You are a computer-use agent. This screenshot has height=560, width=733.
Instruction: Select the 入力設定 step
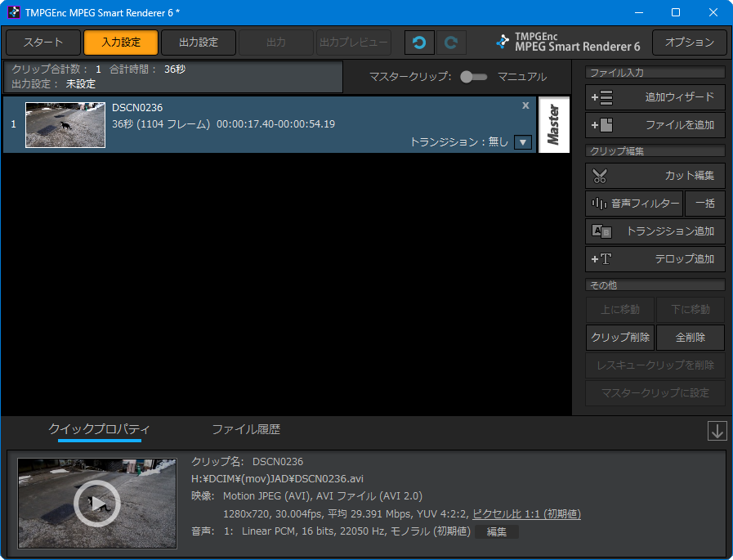(121, 43)
